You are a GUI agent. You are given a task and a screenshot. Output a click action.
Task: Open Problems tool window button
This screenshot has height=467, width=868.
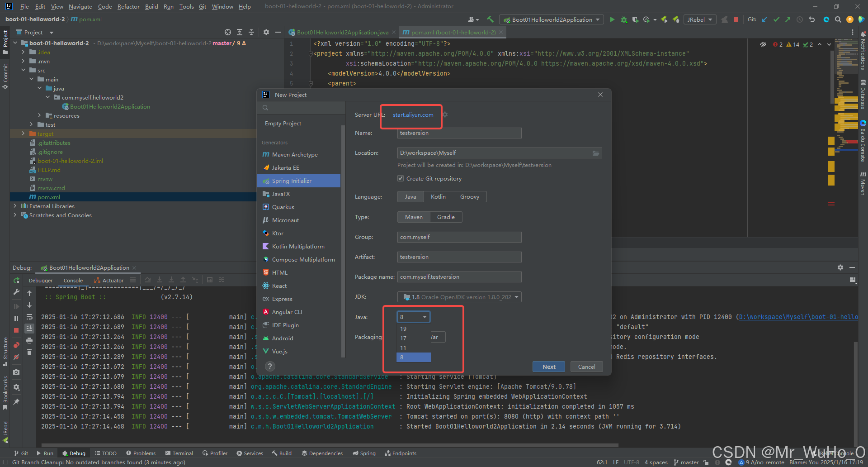coord(141,453)
